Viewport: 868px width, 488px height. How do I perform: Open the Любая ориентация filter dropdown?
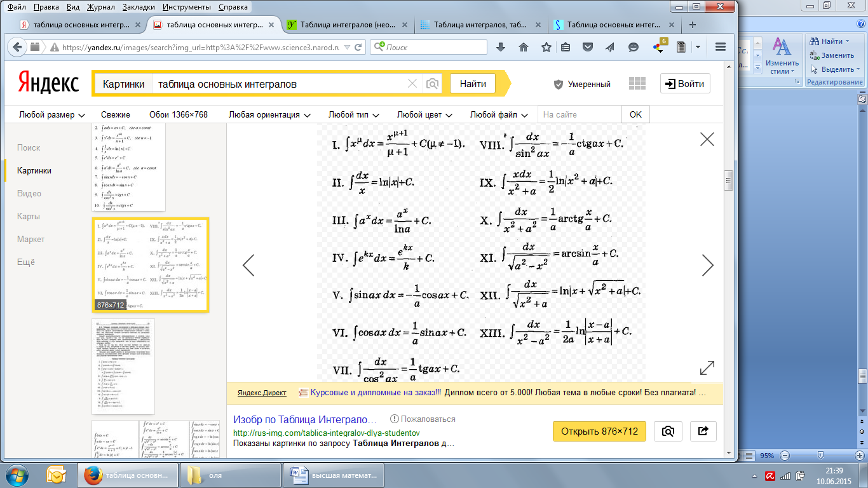pos(269,115)
